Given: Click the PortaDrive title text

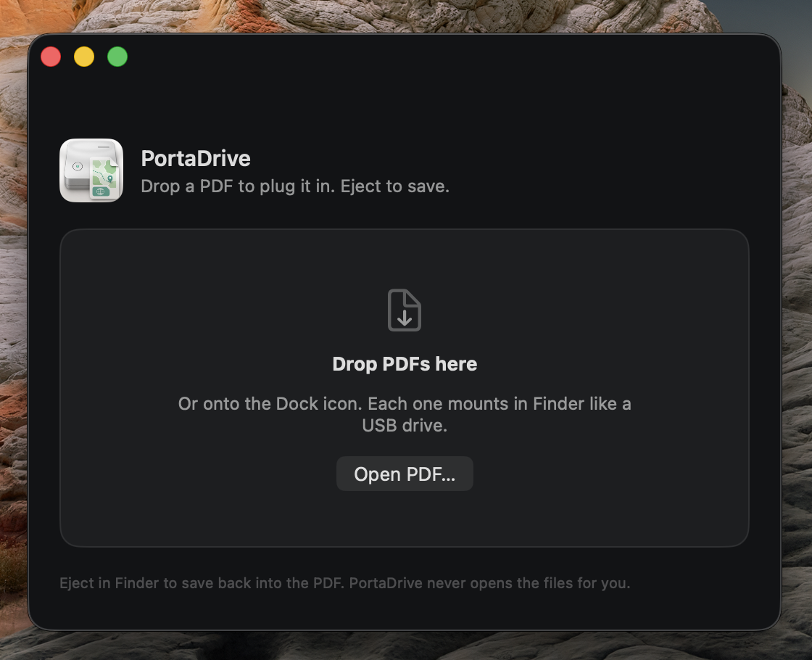Looking at the screenshot, I should (x=196, y=159).
